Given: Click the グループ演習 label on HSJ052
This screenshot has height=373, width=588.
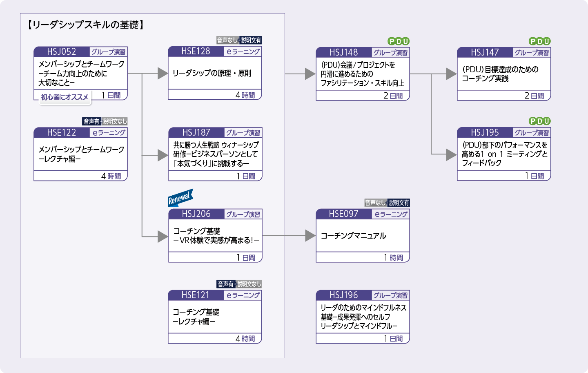Looking at the screenshot, I should (x=108, y=52).
